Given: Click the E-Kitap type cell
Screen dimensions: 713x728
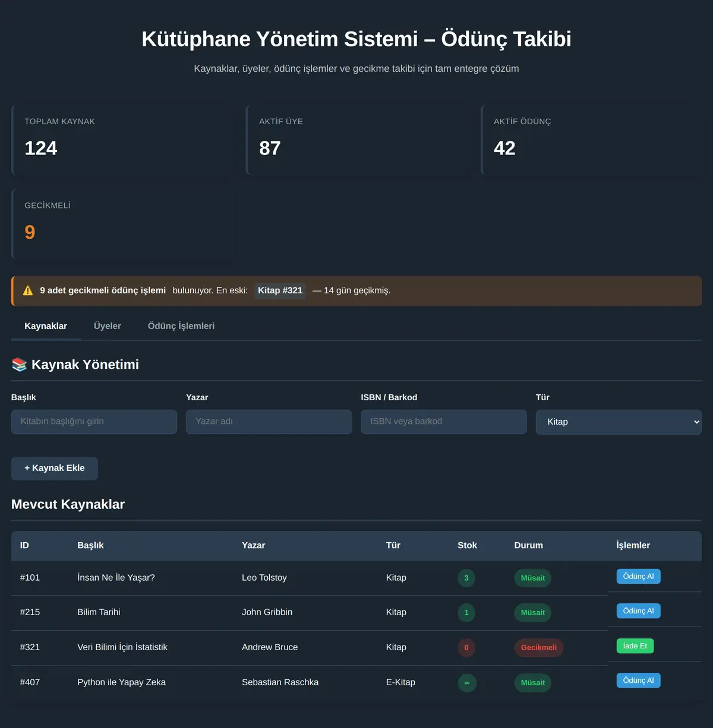Looking at the screenshot, I should pos(400,682).
